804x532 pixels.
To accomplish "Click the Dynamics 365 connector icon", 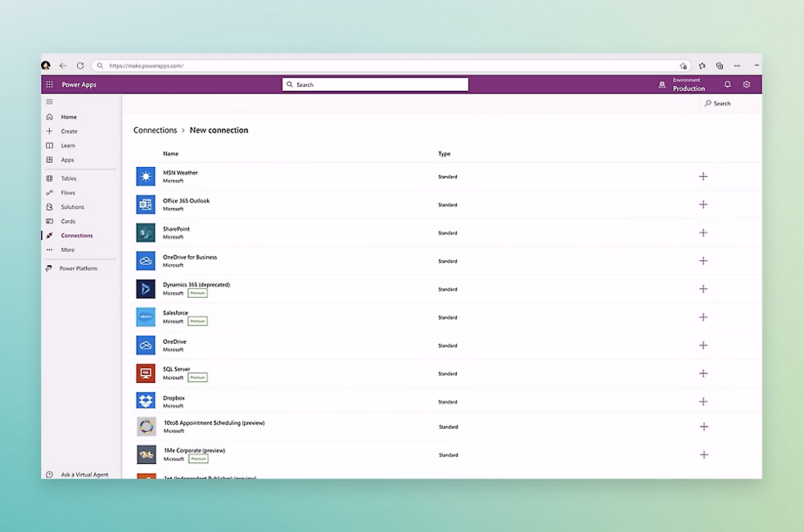I will pyautogui.click(x=146, y=289).
